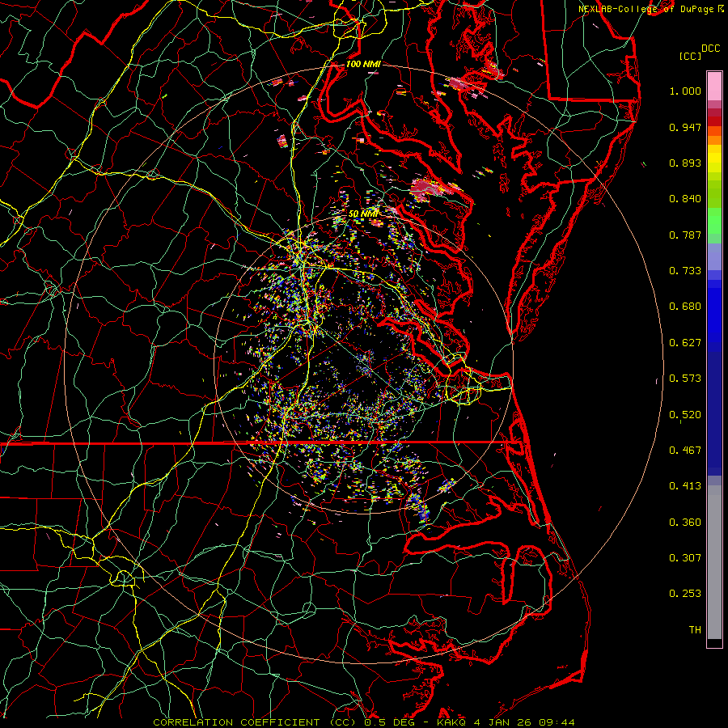Image resolution: width=728 pixels, height=728 pixels.
Task: Select the 1.000 scale value
Action: coord(685,91)
